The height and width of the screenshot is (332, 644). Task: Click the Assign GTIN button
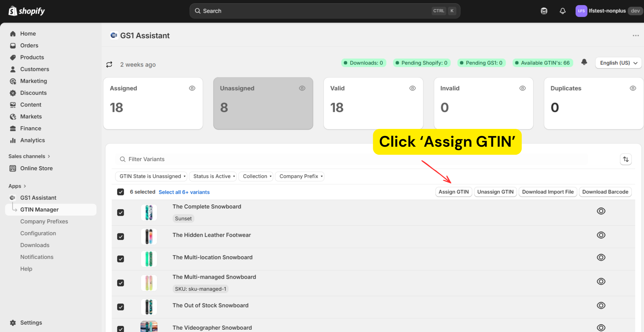(454, 192)
